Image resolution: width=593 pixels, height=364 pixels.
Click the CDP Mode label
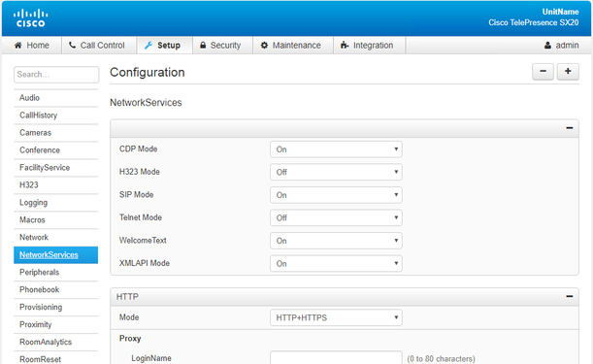[x=139, y=149]
